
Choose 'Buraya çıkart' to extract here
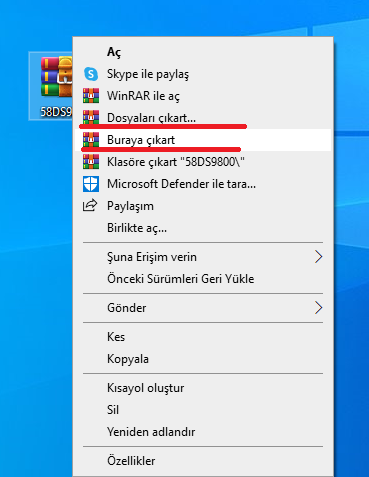pyautogui.click(x=203, y=140)
